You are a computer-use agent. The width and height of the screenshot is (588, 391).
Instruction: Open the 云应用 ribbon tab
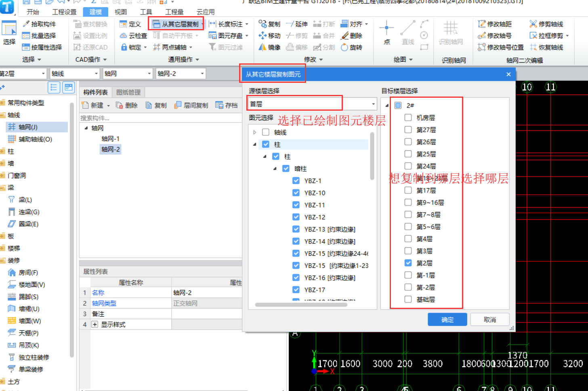[206, 12]
